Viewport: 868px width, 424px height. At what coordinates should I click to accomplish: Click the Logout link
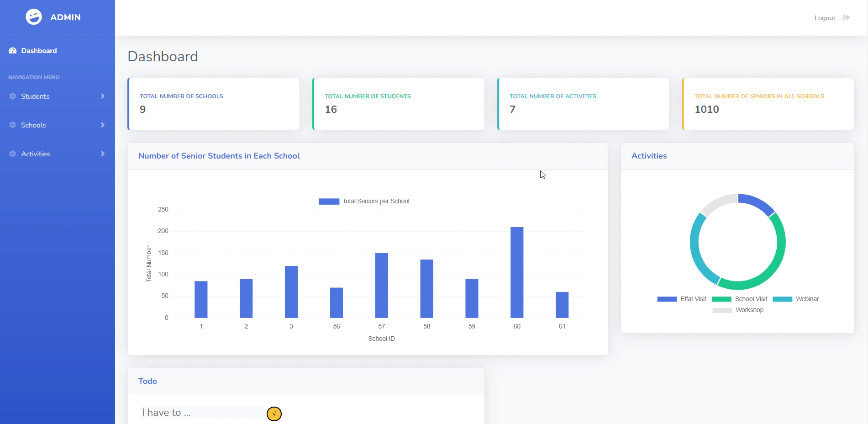coord(825,17)
